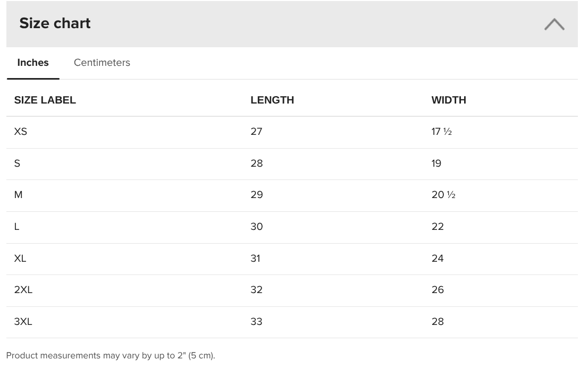
Task: Click the 20 ½ width value
Action: [x=443, y=195]
